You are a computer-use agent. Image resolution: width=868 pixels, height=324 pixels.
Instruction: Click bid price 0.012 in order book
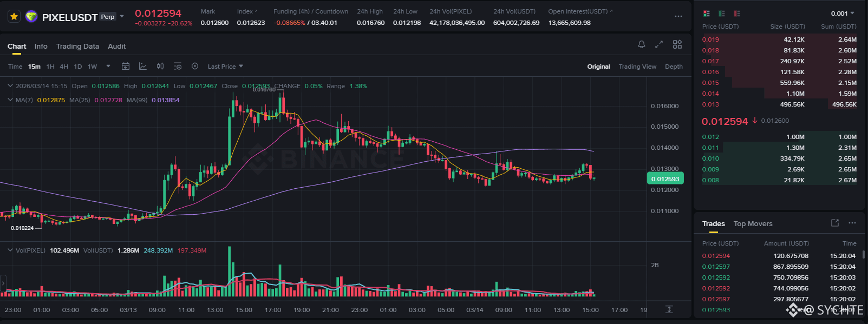point(710,137)
